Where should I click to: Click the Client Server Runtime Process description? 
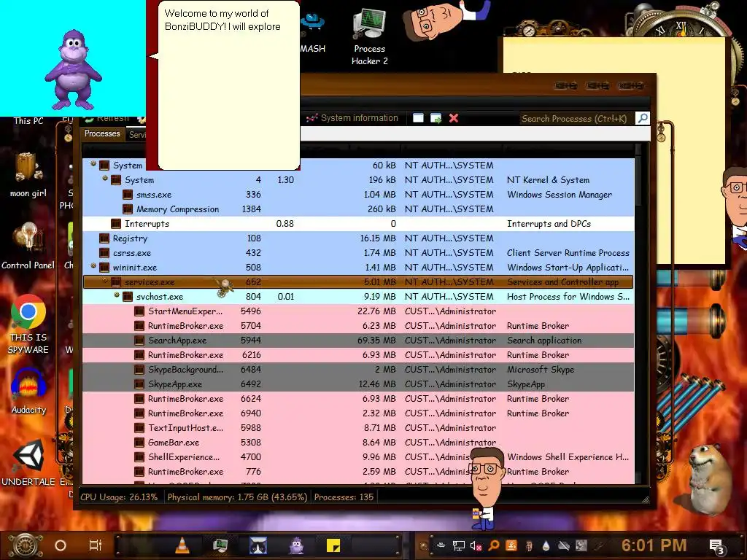pyautogui.click(x=568, y=253)
